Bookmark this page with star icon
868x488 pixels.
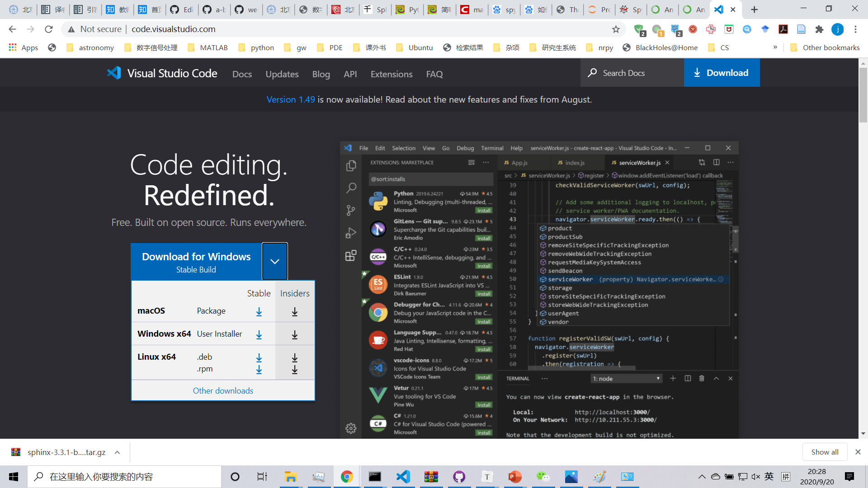pyautogui.click(x=616, y=29)
